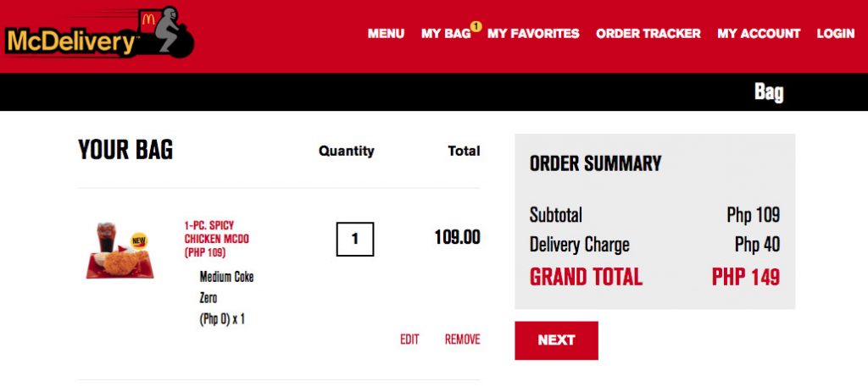Open the MENU navigation item
This screenshot has height=392, width=868.
pyautogui.click(x=386, y=34)
